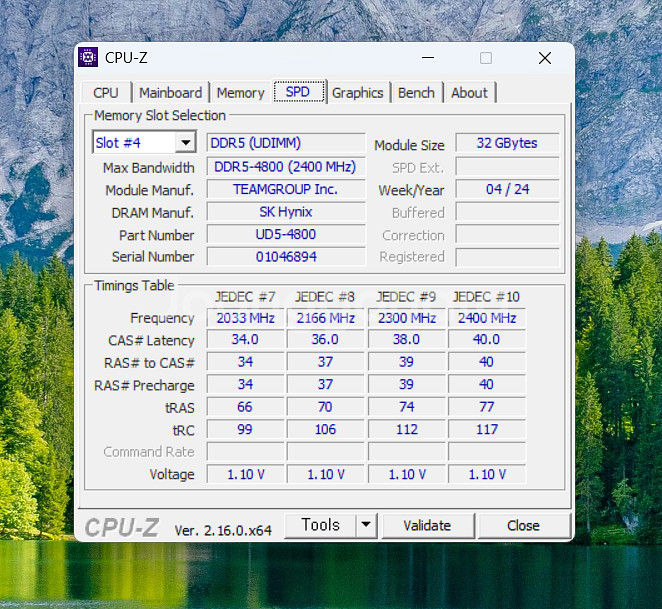Click the CPU-Z app icon in title bar
Viewport: 662px width, 609px height.
tap(88, 58)
